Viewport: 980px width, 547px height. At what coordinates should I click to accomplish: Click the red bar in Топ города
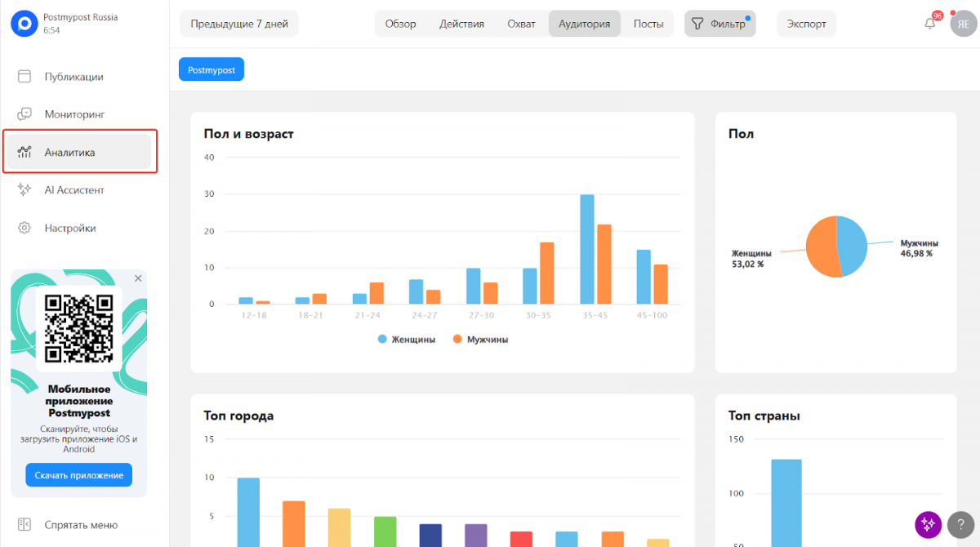(x=522, y=539)
